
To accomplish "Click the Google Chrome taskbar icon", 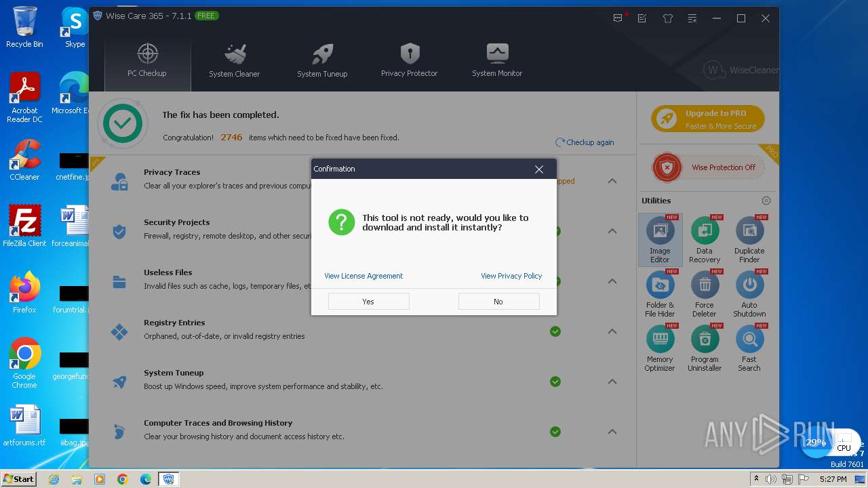I will click(123, 479).
